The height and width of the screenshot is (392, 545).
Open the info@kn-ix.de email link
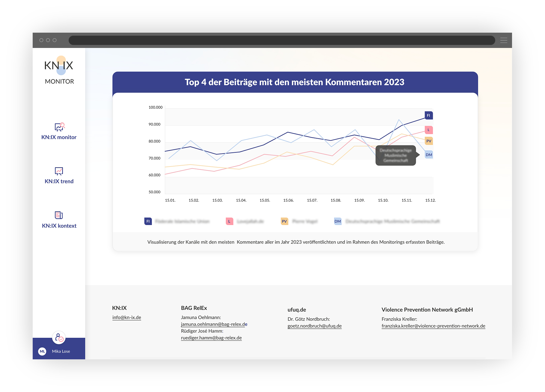(127, 317)
